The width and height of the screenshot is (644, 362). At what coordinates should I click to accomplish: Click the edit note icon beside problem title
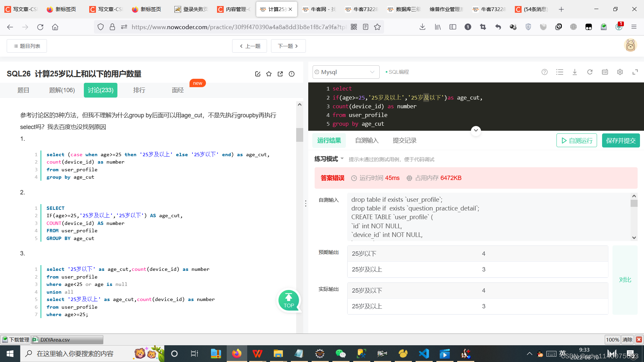coord(258,74)
